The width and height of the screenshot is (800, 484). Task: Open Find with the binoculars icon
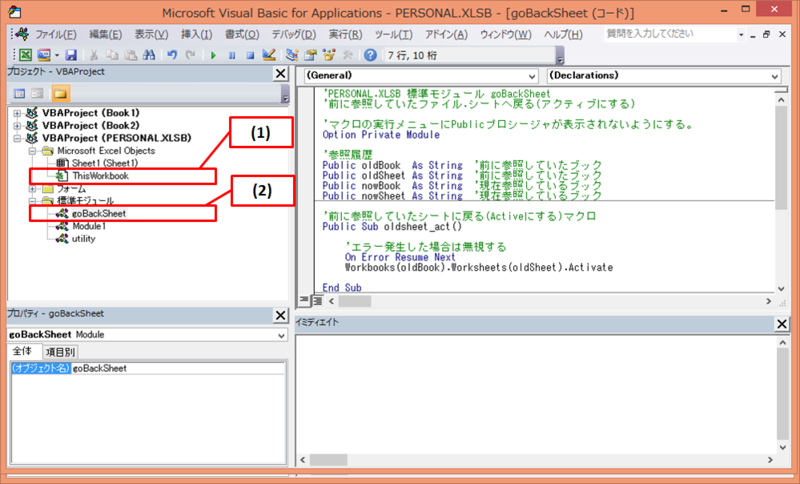(149, 55)
